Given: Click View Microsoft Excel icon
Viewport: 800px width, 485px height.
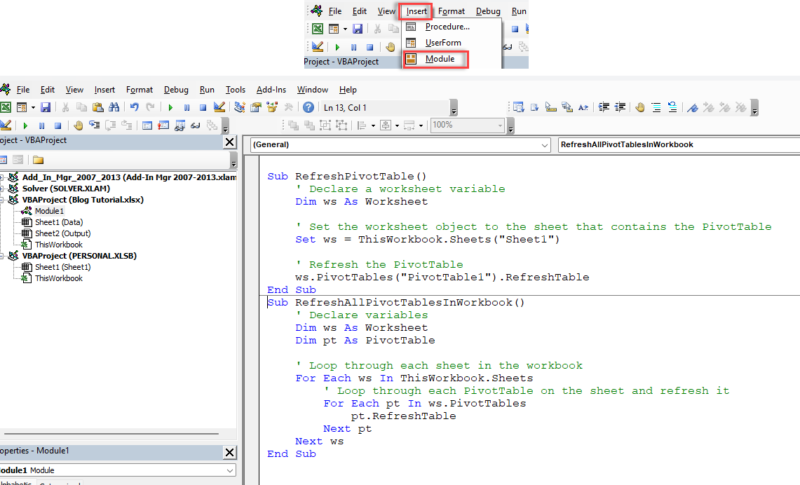Looking at the screenshot, I should [5, 107].
